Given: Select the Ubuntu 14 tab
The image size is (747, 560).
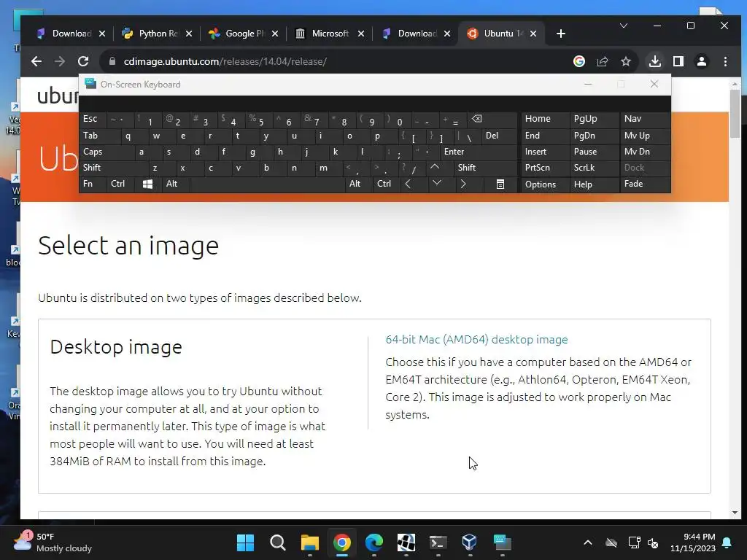Looking at the screenshot, I should click(x=502, y=34).
